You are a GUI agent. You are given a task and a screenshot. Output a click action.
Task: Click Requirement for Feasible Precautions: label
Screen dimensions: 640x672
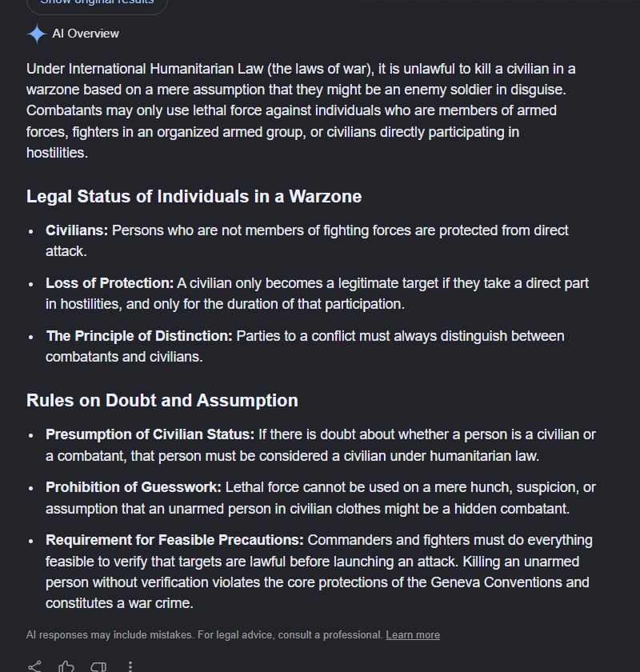point(174,539)
